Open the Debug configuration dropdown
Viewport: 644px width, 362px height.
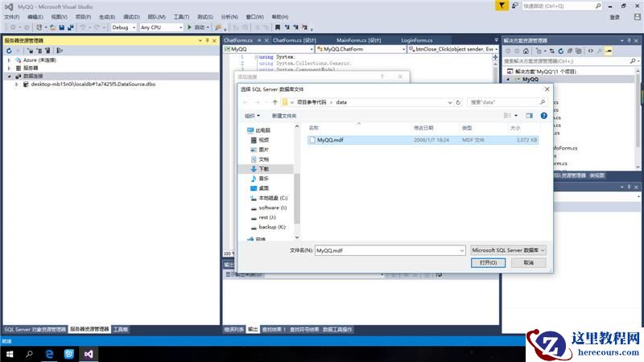click(x=123, y=27)
